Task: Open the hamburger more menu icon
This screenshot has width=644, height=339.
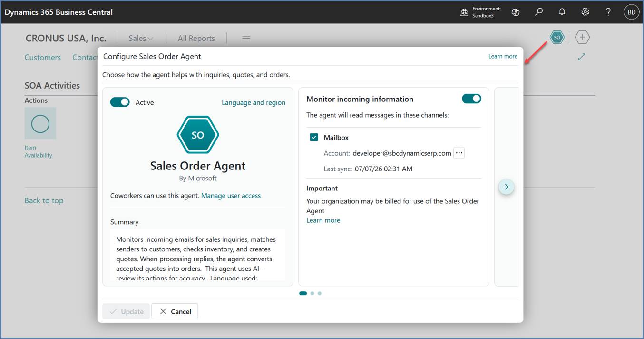Action: click(246, 38)
